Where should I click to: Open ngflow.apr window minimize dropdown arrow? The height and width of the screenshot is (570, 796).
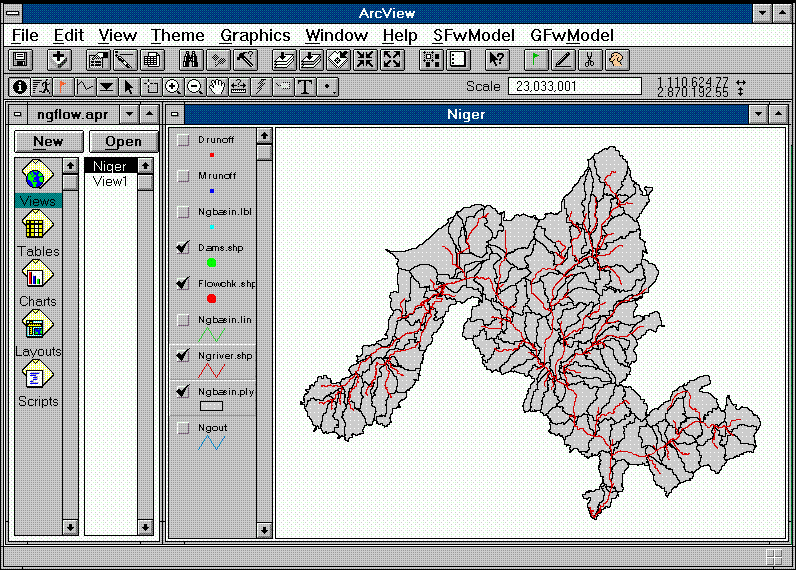click(128, 114)
